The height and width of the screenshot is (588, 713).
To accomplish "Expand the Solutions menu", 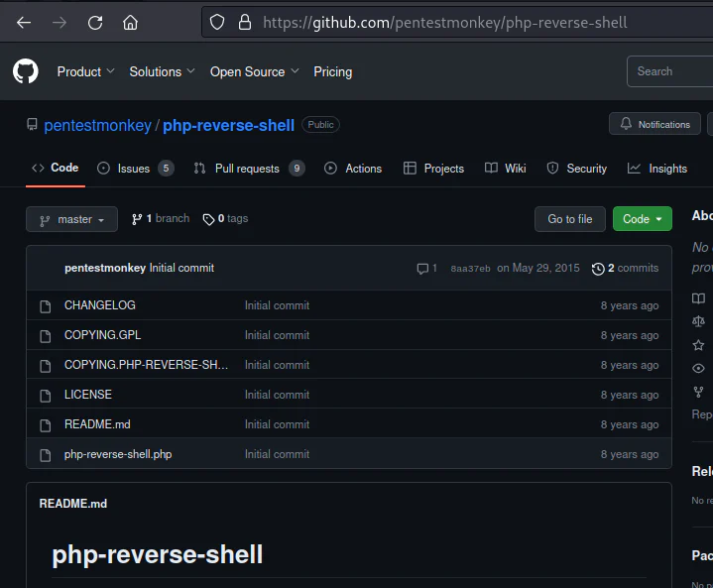I will coord(162,71).
